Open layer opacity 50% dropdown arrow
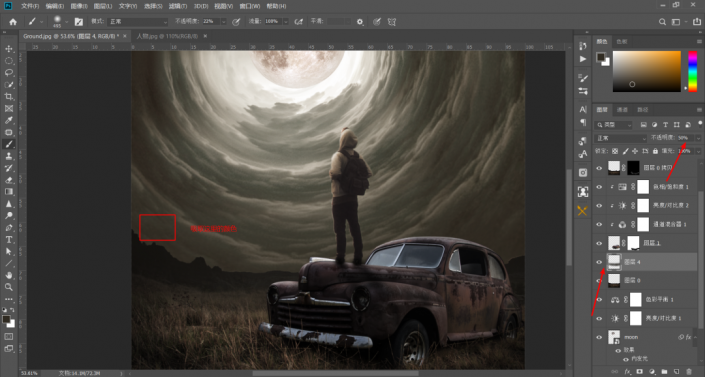Image resolution: width=705 pixels, height=377 pixels. (698, 138)
